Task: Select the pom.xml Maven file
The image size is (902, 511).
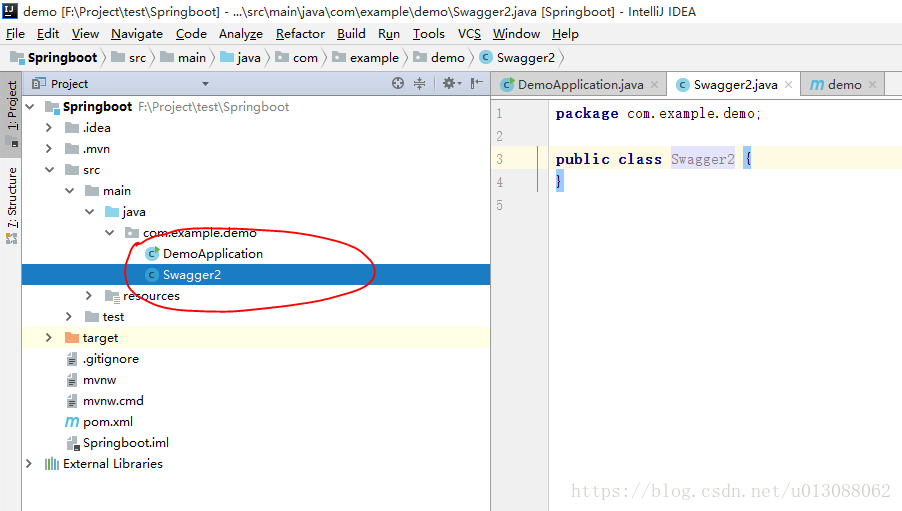Action: (107, 422)
